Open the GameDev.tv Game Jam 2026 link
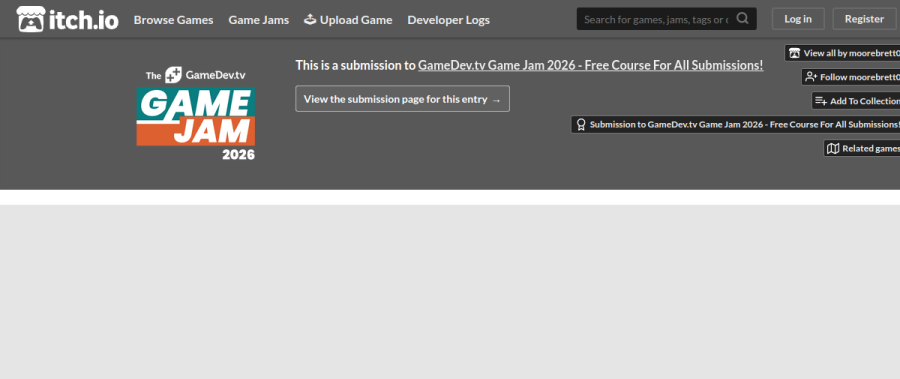 [590, 65]
